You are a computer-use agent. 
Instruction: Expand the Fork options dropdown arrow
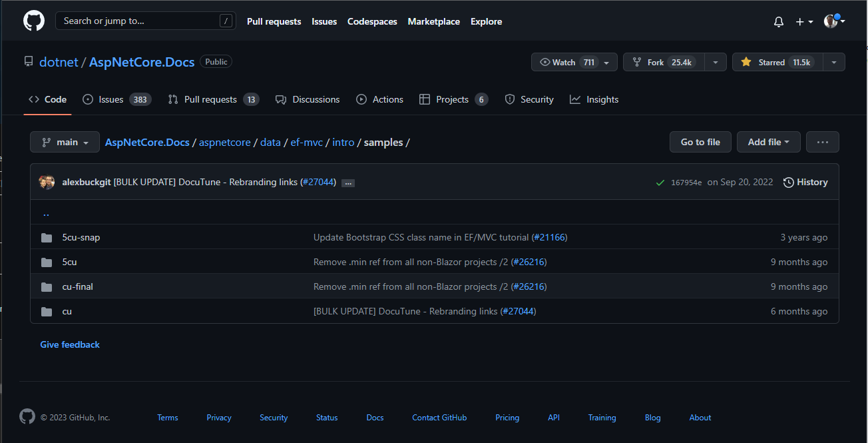pos(716,62)
